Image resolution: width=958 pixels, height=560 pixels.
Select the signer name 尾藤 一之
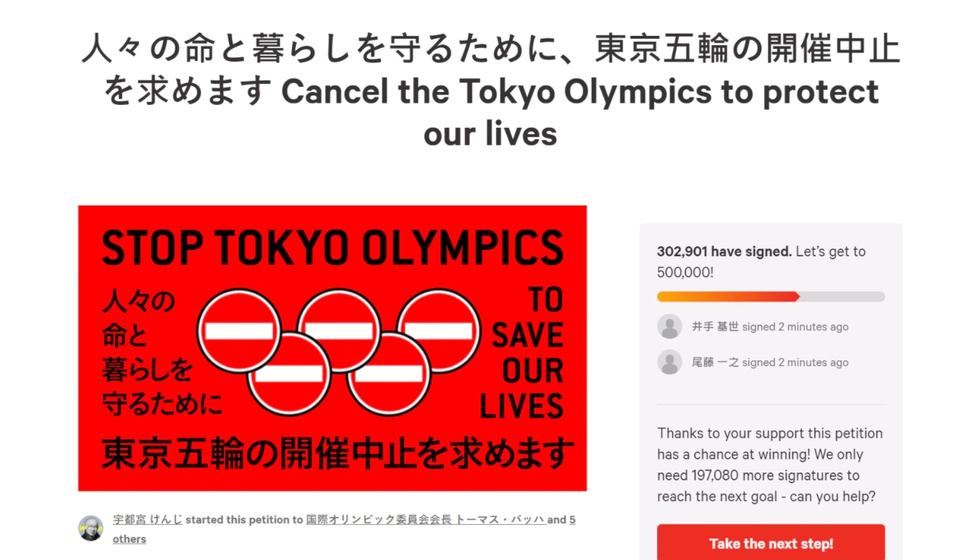click(x=715, y=363)
